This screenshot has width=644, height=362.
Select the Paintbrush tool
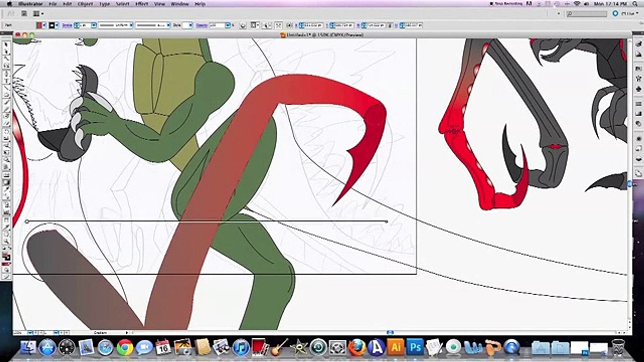coord(7,102)
